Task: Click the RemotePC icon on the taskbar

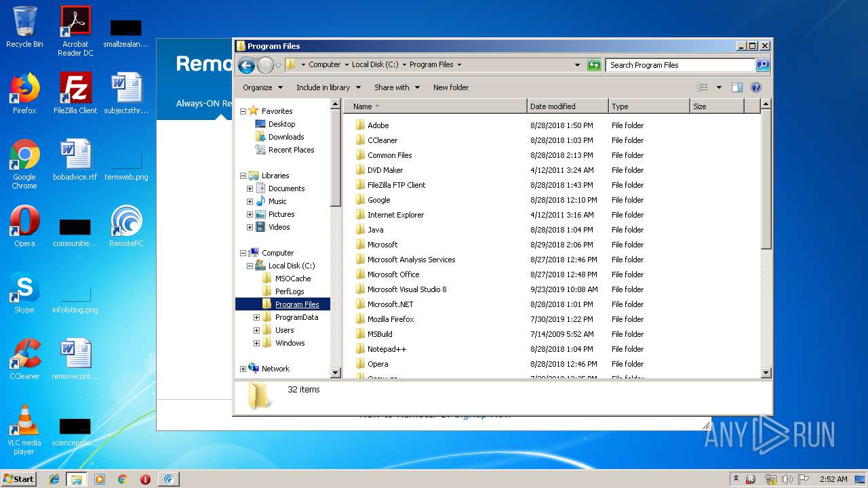Action: coord(168,479)
